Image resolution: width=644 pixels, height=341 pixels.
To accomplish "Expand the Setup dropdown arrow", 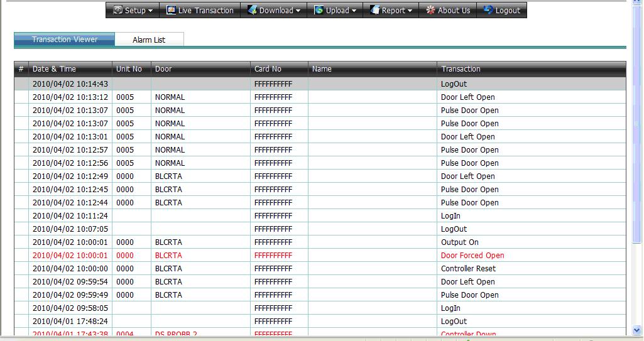I will click(x=150, y=11).
